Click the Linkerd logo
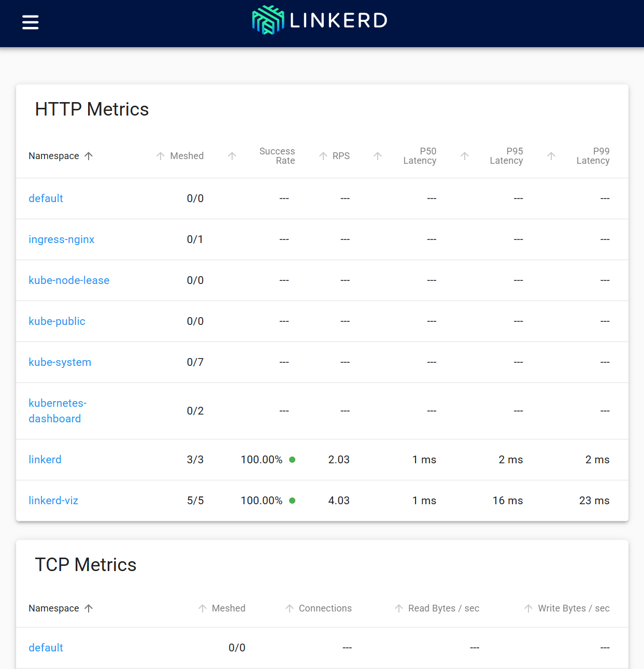Image resolution: width=644 pixels, height=669 pixels. [320, 20]
